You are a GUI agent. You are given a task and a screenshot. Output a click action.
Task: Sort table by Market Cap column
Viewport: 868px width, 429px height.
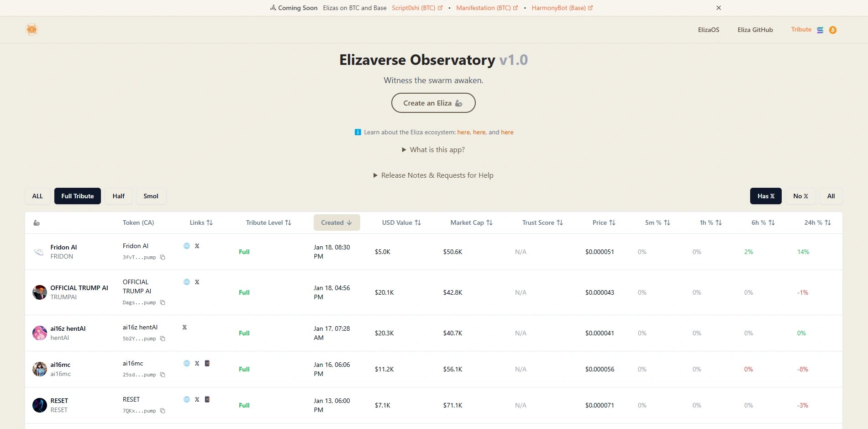click(x=472, y=223)
